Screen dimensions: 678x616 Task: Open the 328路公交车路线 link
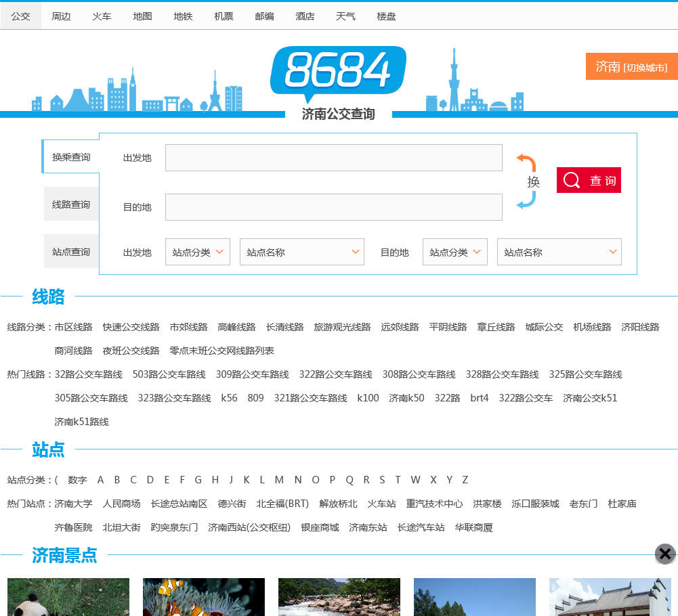coord(502,374)
